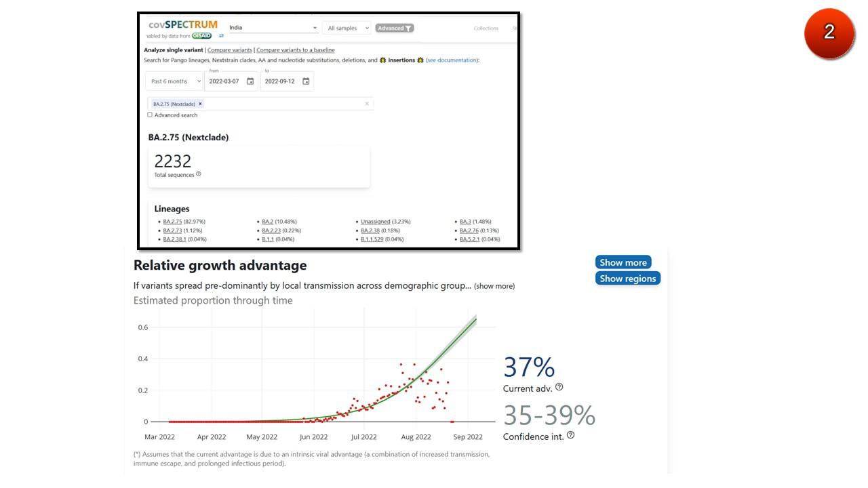Open the see documentation link
This screenshot has width=868, height=488.
[452, 60]
